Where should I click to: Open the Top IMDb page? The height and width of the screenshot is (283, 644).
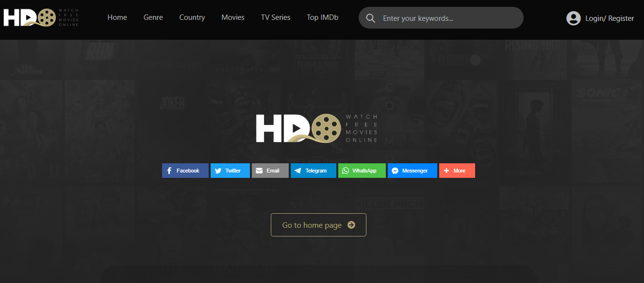coord(322,17)
